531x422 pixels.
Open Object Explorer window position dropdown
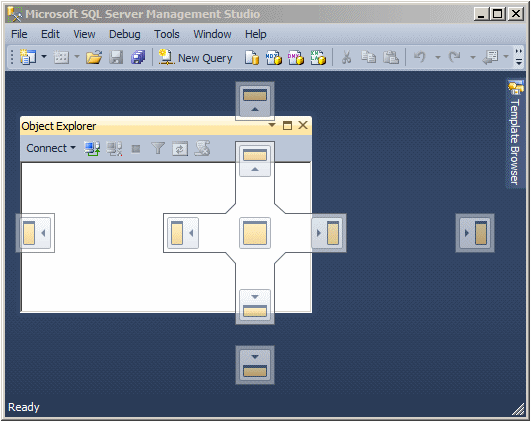(x=272, y=125)
